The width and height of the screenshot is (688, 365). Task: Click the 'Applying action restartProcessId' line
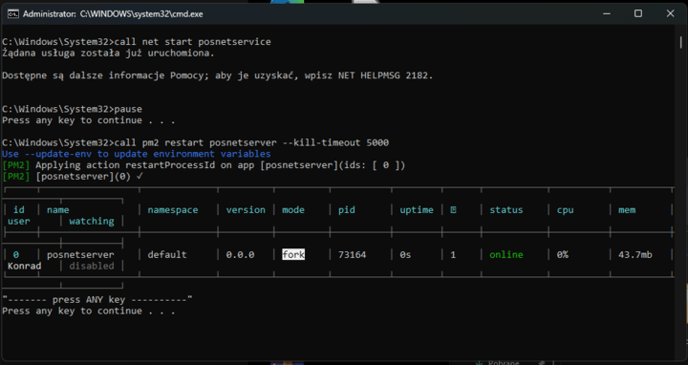tap(204, 165)
